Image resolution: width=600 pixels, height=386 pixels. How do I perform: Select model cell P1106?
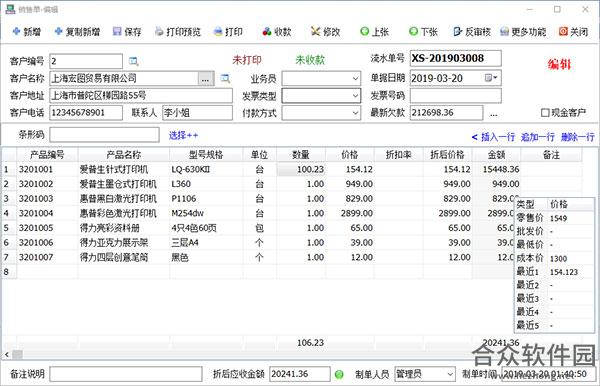pos(206,199)
